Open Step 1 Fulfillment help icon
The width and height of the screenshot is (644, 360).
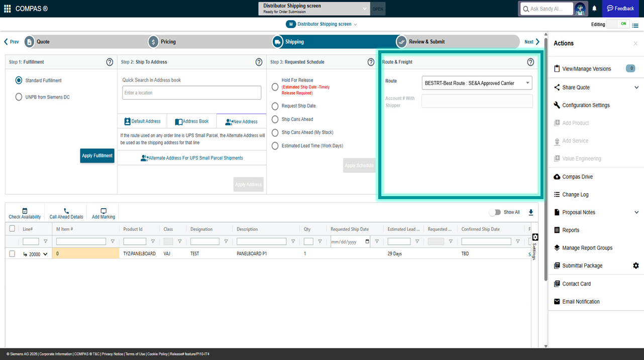pos(110,62)
